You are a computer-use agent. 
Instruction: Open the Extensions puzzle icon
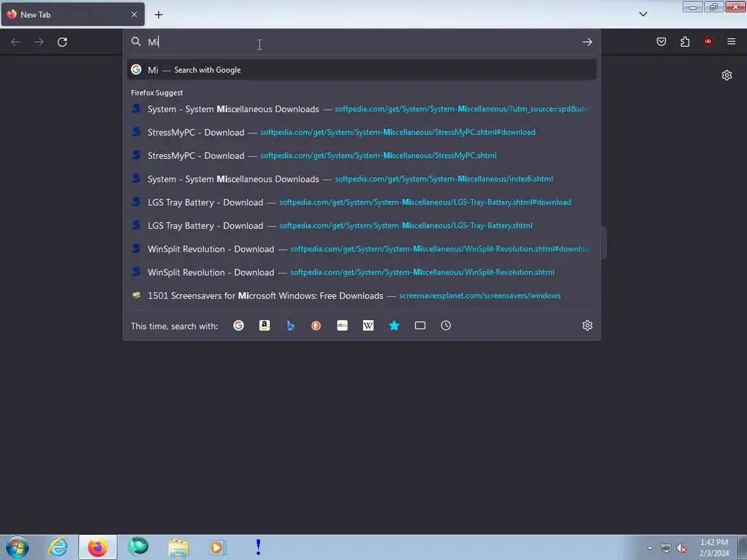685,42
